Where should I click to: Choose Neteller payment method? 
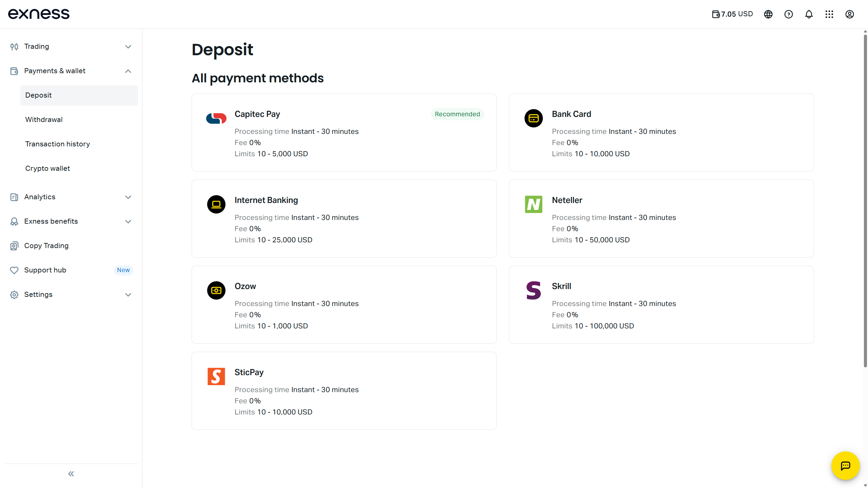(x=662, y=219)
